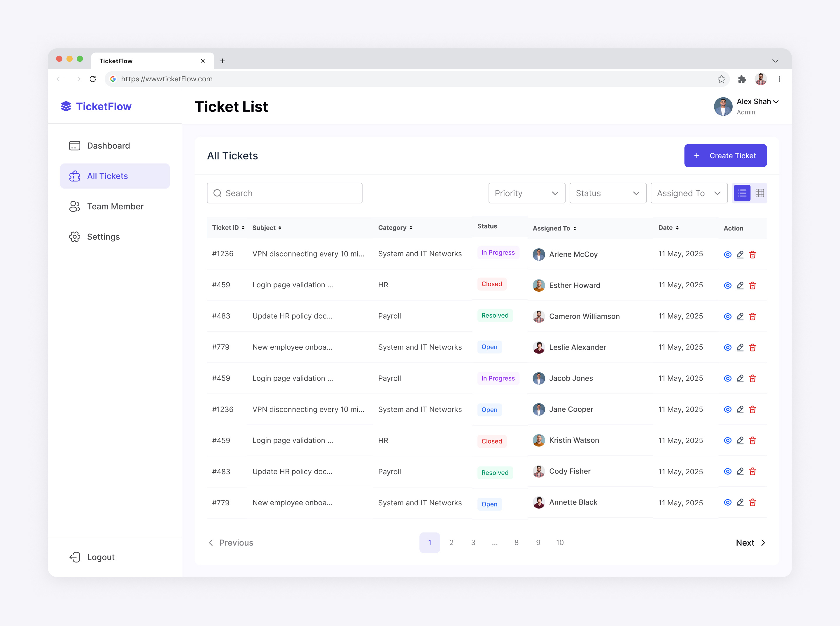View the ticket assigned to Cameron Williamson

pos(727,317)
